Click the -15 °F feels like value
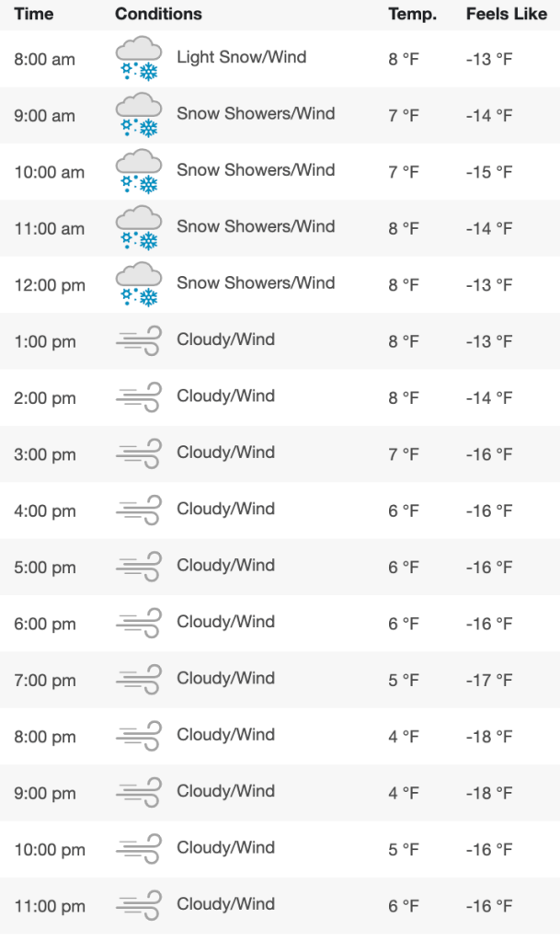 [488, 172]
